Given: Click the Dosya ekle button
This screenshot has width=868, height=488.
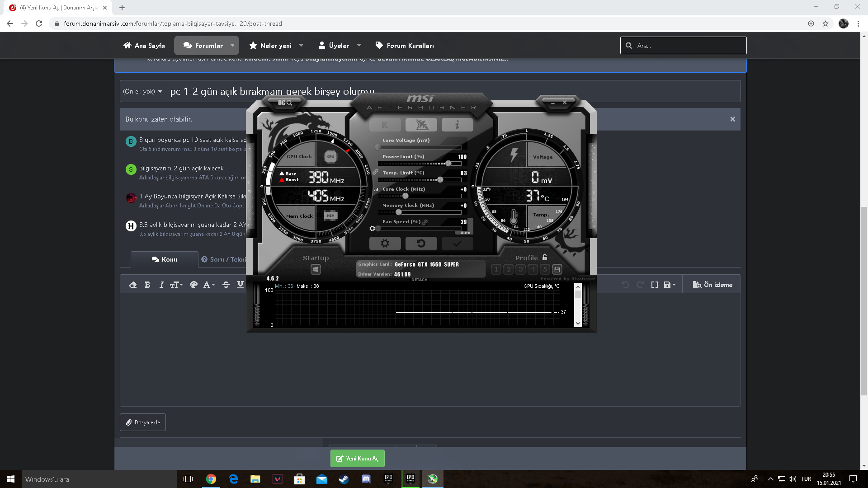Looking at the screenshot, I should click(143, 422).
